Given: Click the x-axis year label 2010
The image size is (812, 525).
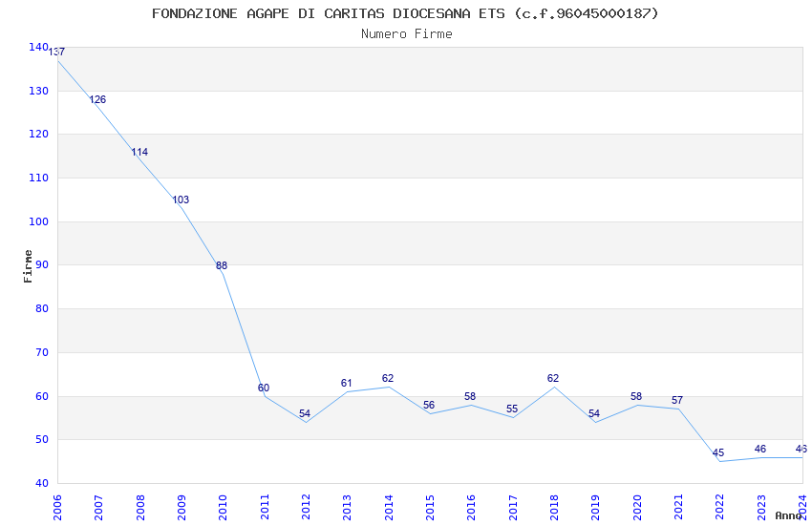Looking at the screenshot, I should coord(223,508).
